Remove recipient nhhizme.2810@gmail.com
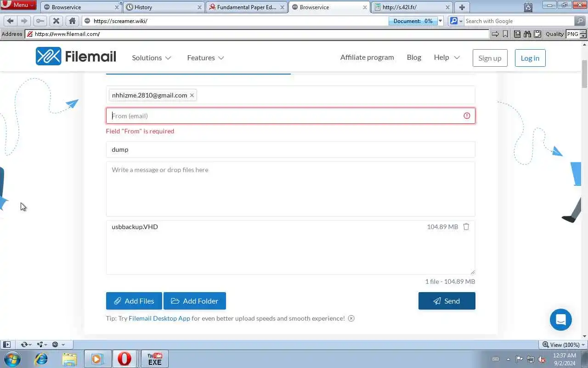Image resolution: width=588 pixels, height=368 pixels. tap(192, 95)
